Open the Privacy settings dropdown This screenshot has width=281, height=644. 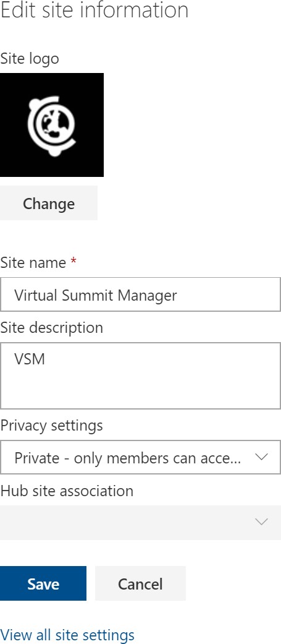pyautogui.click(x=140, y=457)
